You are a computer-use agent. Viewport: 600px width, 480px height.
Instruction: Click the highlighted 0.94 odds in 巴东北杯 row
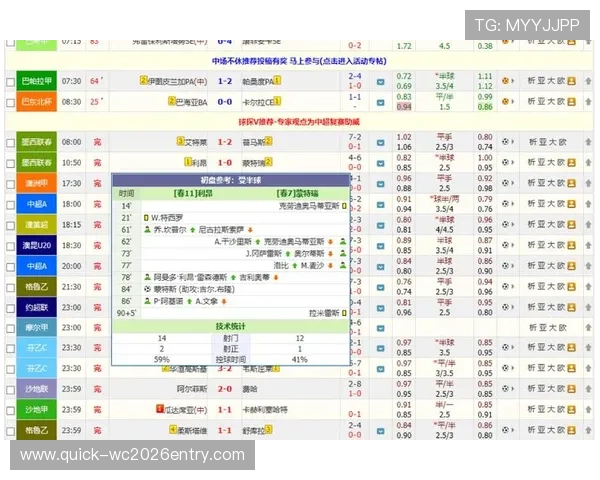point(404,107)
